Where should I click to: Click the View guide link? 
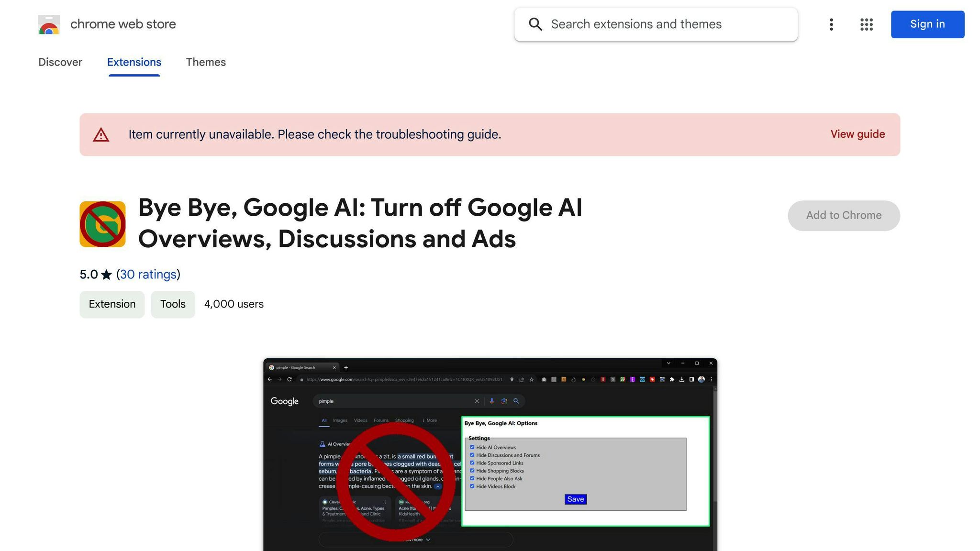[x=857, y=134]
